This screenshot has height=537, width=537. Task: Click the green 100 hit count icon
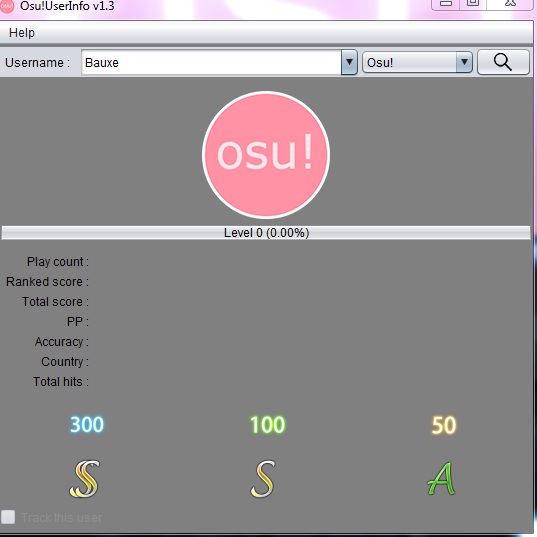click(x=267, y=425)
